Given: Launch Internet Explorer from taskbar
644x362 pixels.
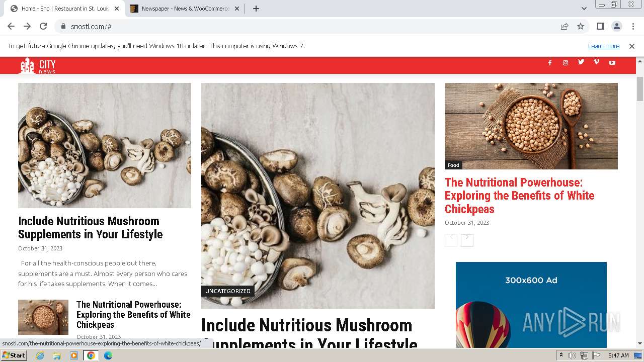Looking at the screenshot, I should [40, 355].
